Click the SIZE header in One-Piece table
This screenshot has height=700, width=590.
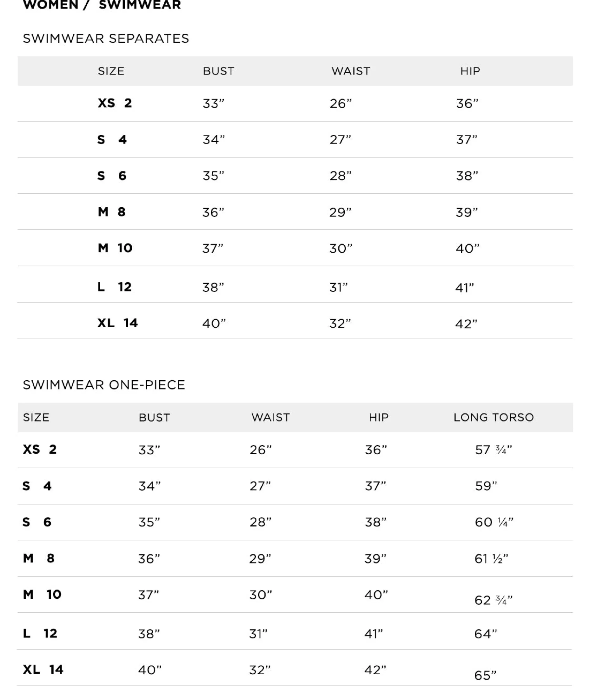tap(36, 417)
